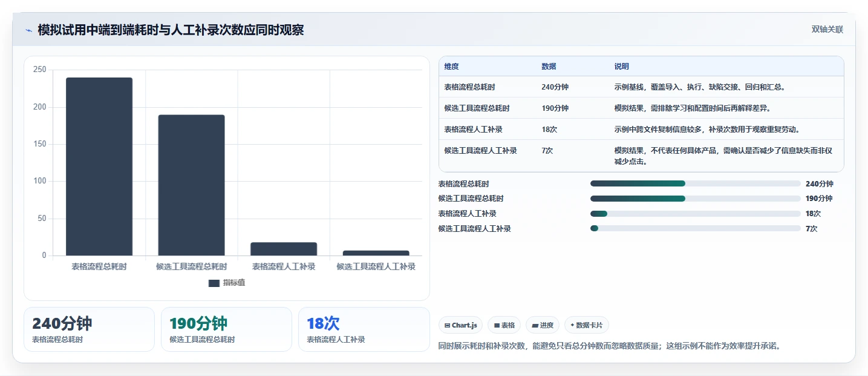Click the icon inside 数据卡片 chip

click(x=572, y=325)
